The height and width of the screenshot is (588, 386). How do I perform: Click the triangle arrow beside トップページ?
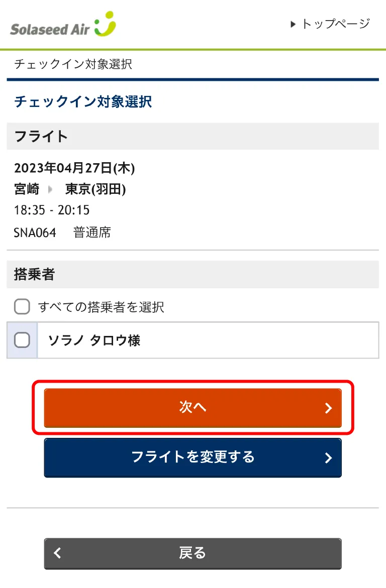[293, 24]
